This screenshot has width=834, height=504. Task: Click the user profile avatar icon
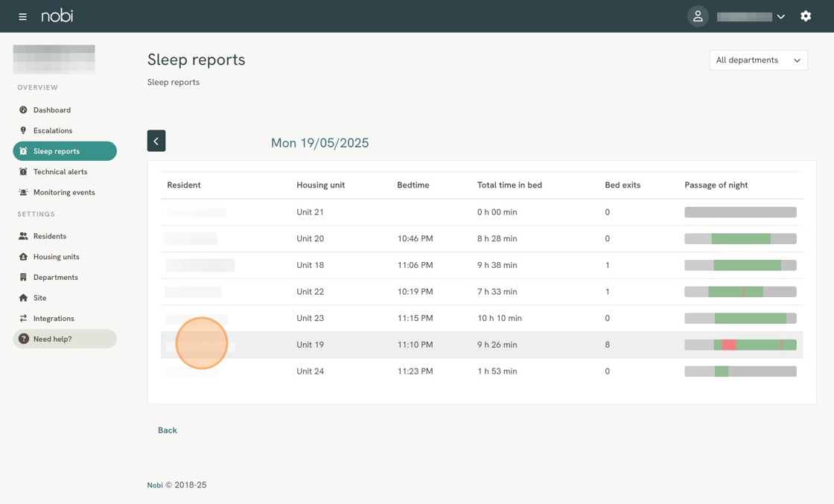pyautogui.click(x=698, y=16)
